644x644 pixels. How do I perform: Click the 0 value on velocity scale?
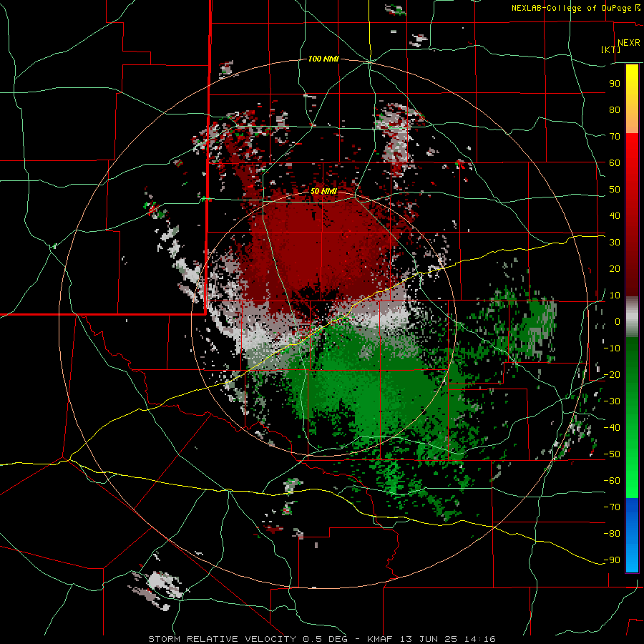618,321
